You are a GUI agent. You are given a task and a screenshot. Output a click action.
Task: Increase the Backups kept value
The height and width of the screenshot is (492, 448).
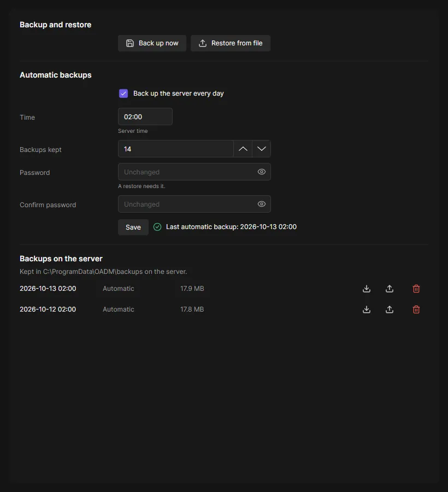(243, 149)
